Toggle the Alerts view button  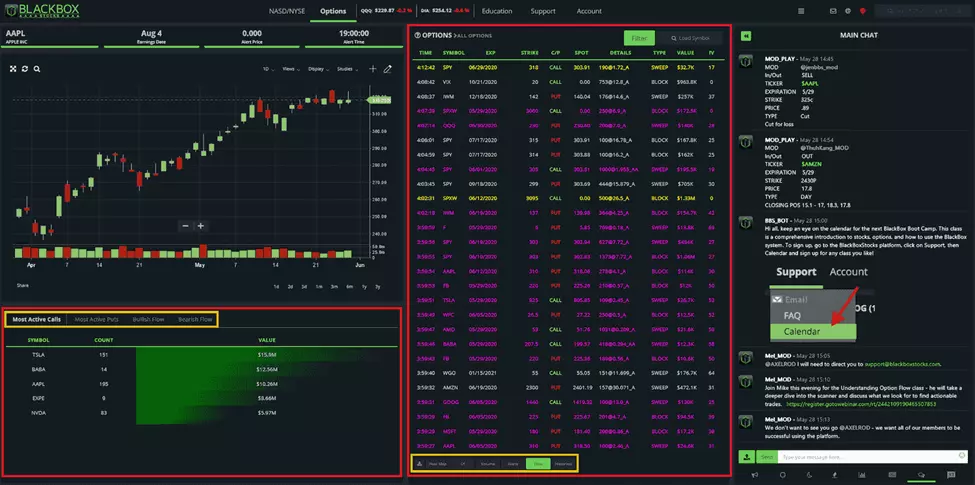pos(513,463)
